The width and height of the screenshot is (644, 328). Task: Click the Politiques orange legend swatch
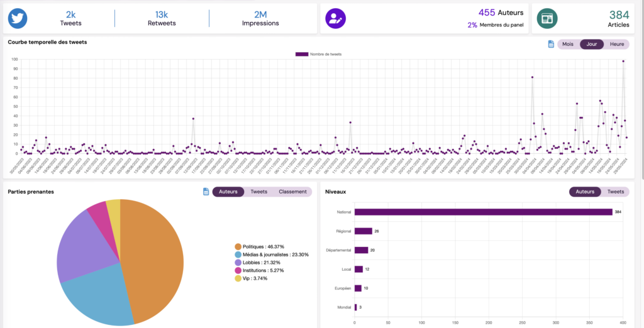pyautogui.click(x=238, y=246)
